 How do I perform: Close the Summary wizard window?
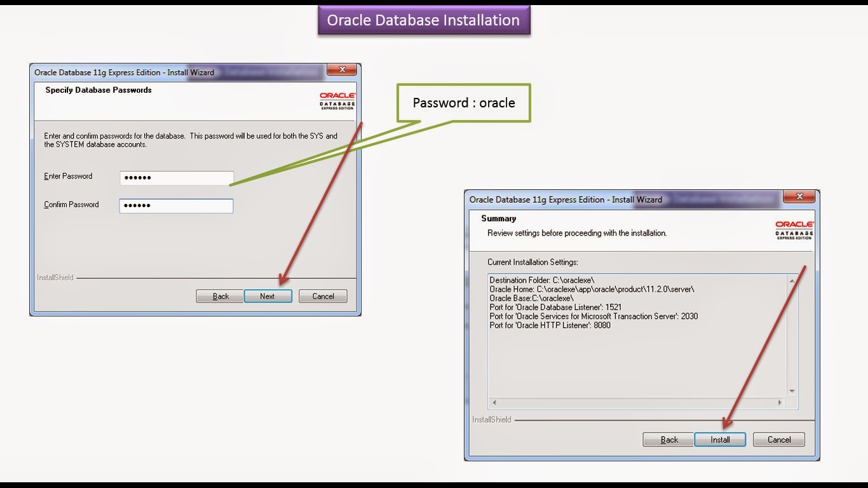pos(799,197)
